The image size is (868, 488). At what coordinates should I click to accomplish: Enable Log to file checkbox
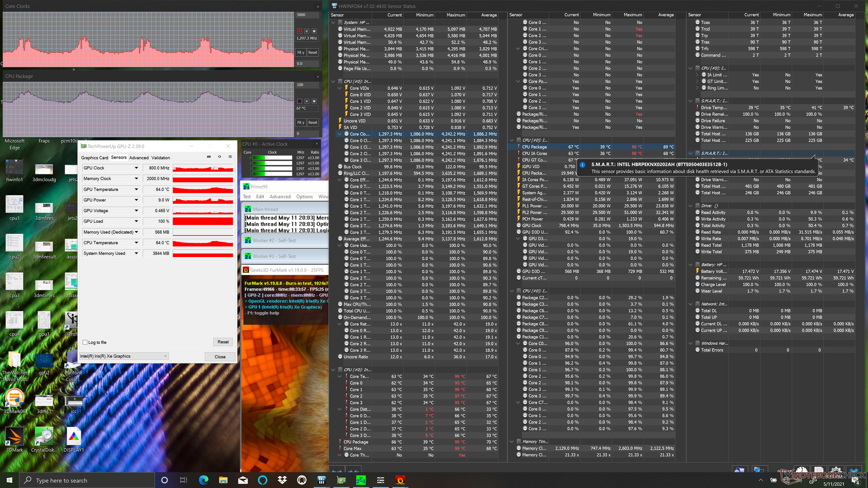(x=85, y=343)
